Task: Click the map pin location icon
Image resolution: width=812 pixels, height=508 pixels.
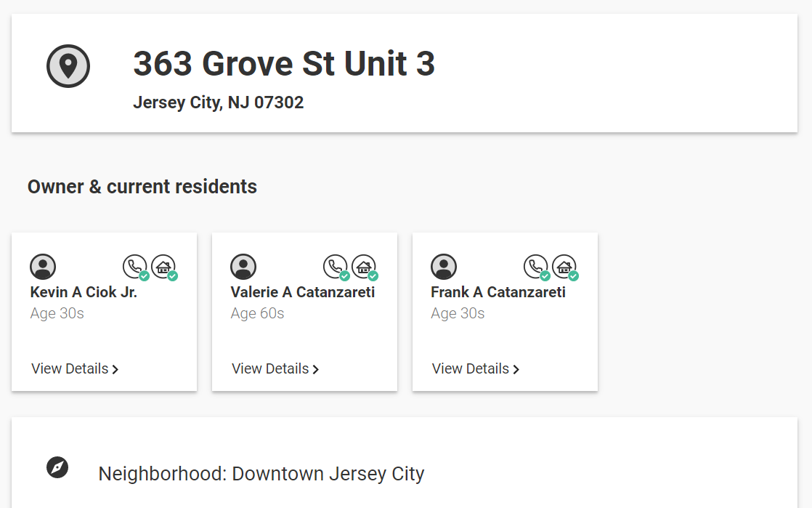Action: pyautogui.click(x=68, y=66)
